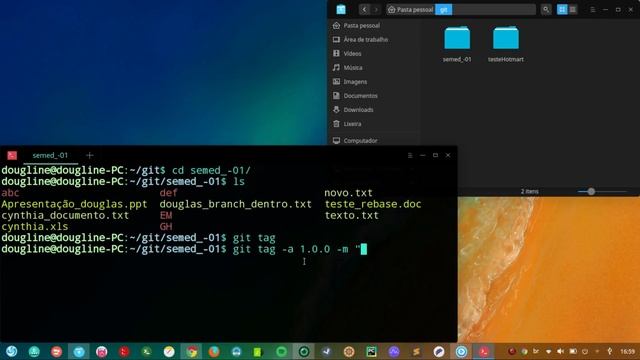Click the 'GH' directory name in terminal
The height and width of the screenshot is (360, 640).
[166, 227]
